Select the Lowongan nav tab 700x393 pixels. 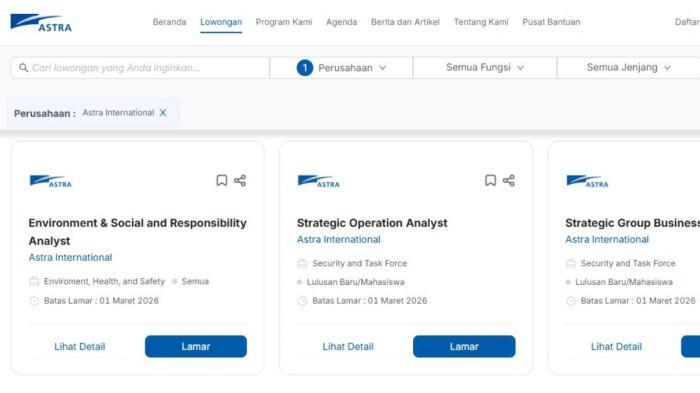click(221, 22)
